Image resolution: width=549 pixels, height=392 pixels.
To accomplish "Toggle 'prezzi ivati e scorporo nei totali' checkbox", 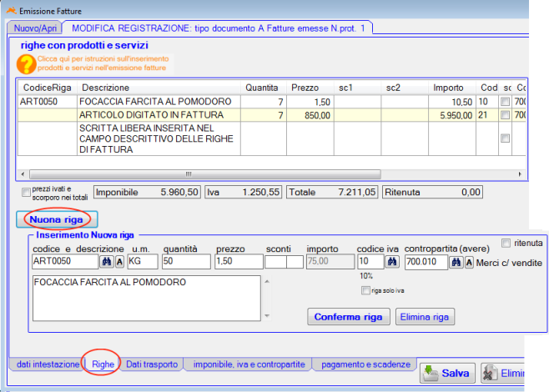I will [26, 192].
